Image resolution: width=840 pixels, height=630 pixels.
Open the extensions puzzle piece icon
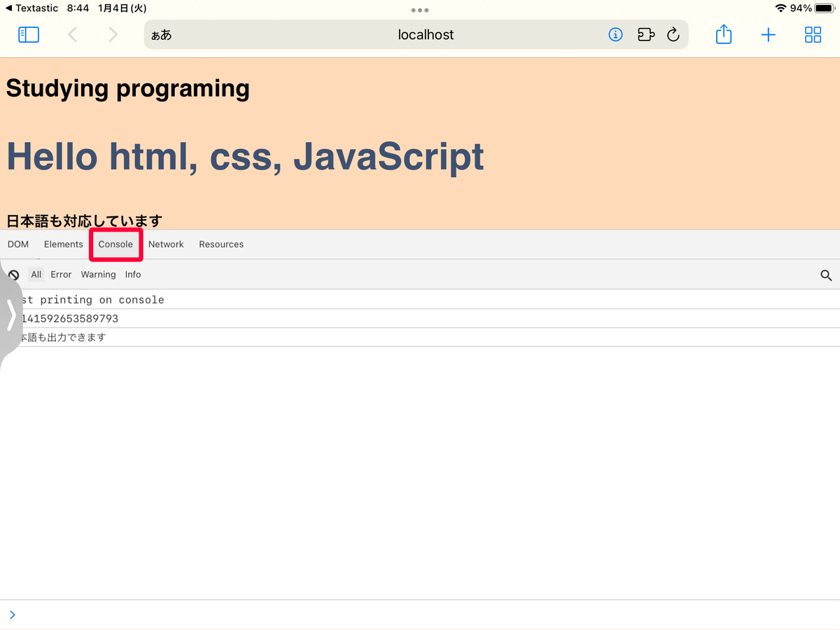[645, 34]
